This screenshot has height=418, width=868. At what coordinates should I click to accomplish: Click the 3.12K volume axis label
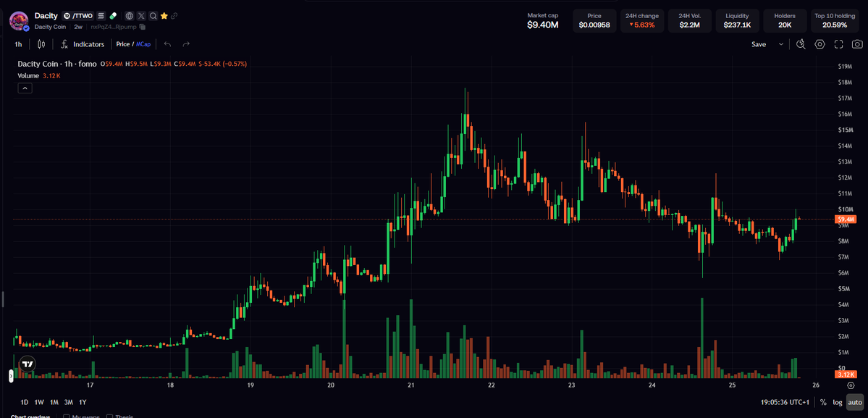(846, 375)
